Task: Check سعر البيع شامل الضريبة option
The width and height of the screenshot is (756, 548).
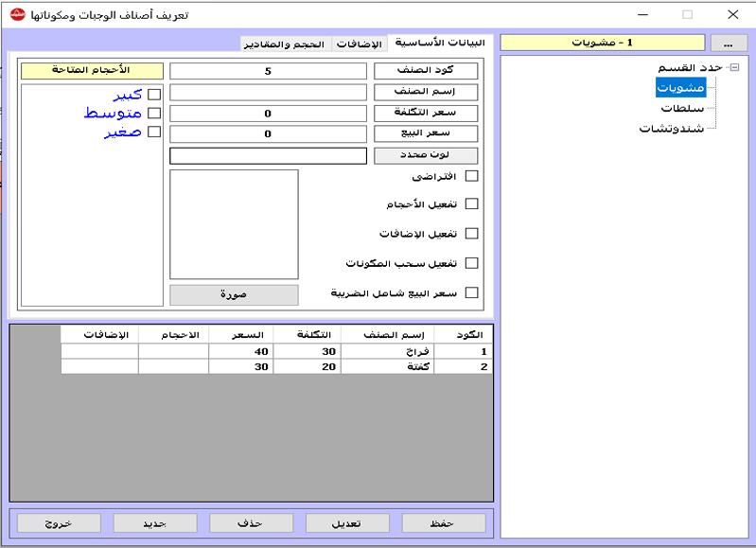Action: (x=471, y=292)
